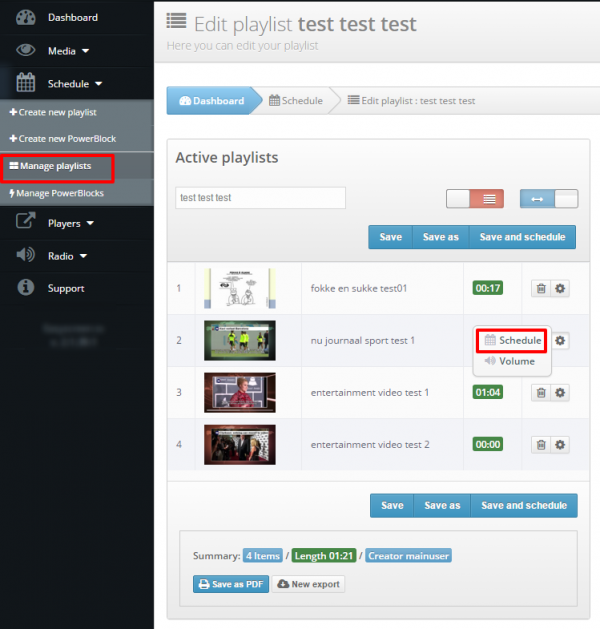Toggle the blue width arrows switch

[x=549, y=198]
